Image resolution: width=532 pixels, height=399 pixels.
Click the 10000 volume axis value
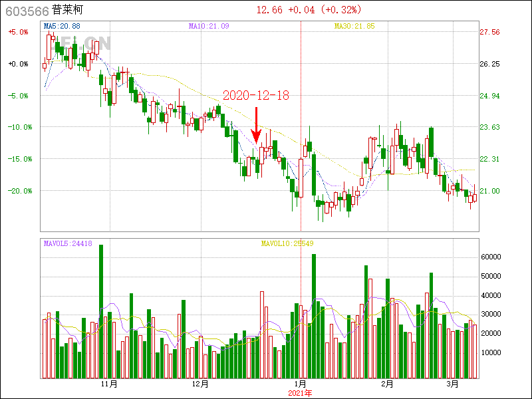pyautogui.click(x=491, y=353)
